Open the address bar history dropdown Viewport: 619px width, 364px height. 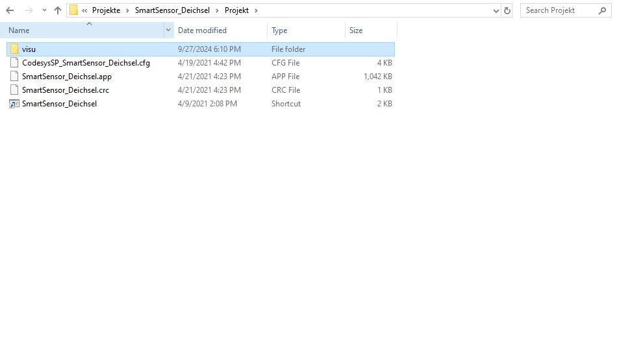pyautogui.click(x=496, y=11)
